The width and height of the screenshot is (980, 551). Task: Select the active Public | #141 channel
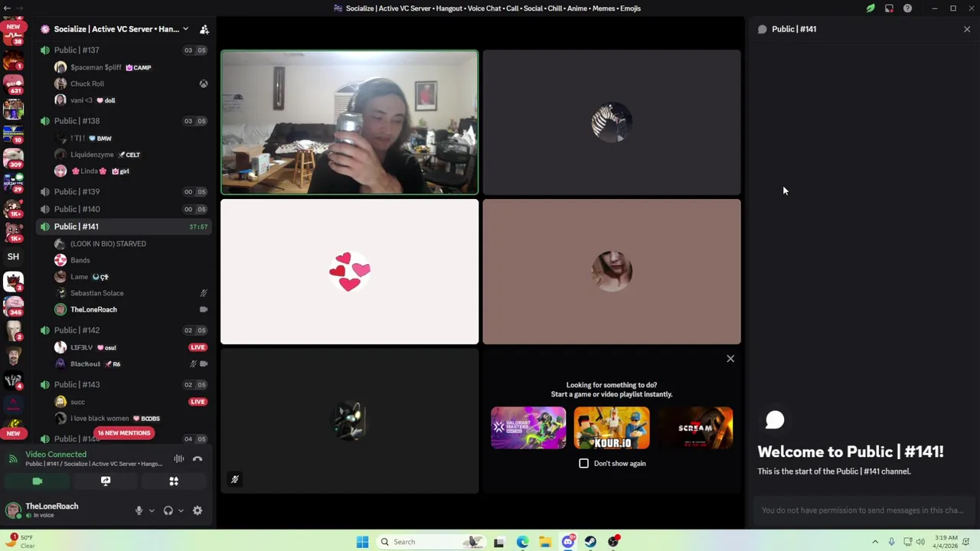[x=122, y=227]
